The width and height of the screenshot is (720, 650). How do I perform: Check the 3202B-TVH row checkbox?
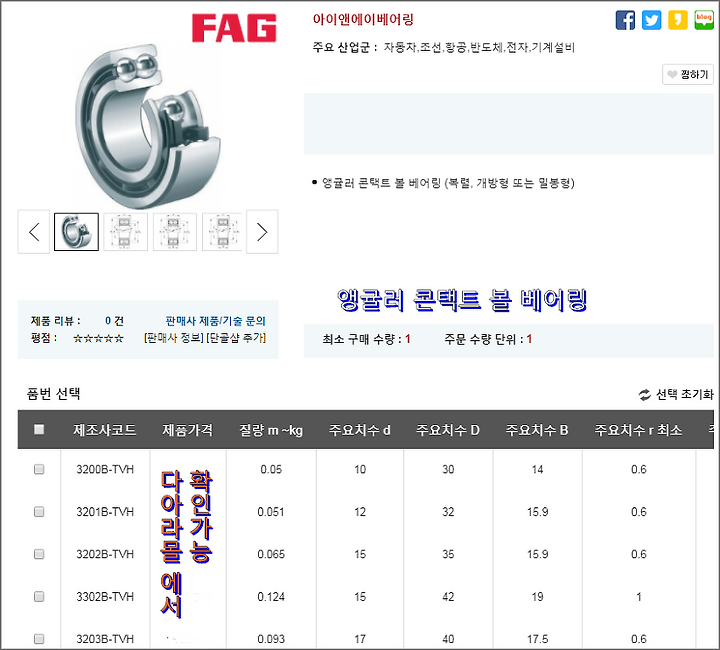(x=39, y=554)
